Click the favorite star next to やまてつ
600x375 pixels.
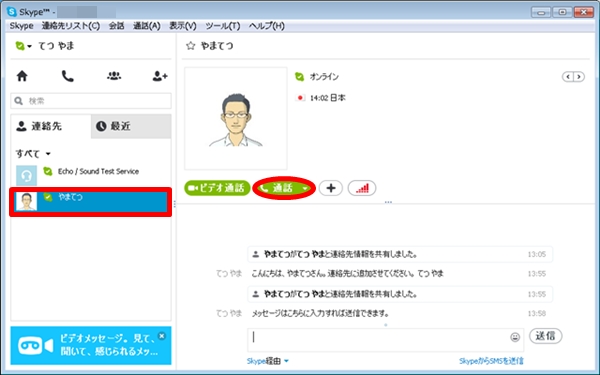tap(190, 46)
